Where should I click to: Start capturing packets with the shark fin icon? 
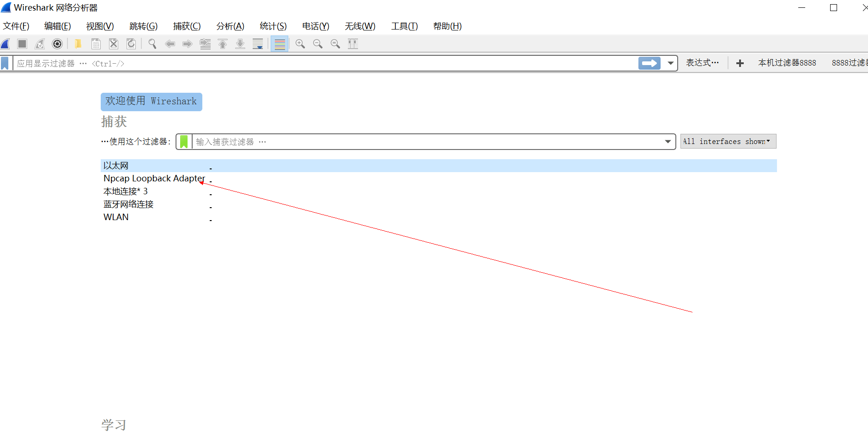click(x=6, y=44)
